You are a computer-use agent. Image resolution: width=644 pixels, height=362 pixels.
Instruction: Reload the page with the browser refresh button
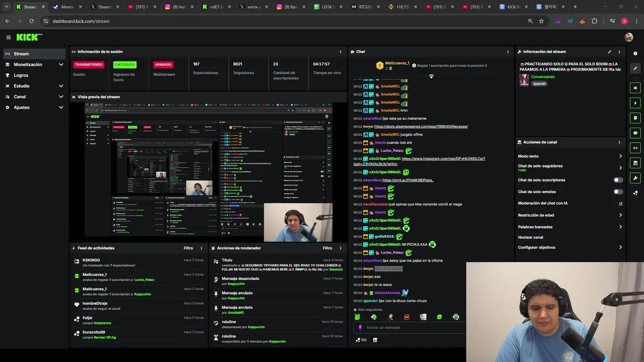(x=31, y=21)
